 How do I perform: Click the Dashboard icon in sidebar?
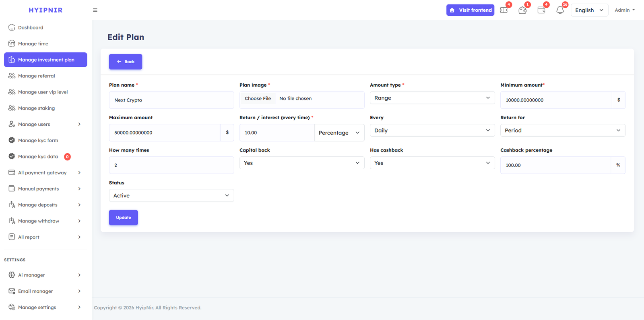(x=12, y=27)
